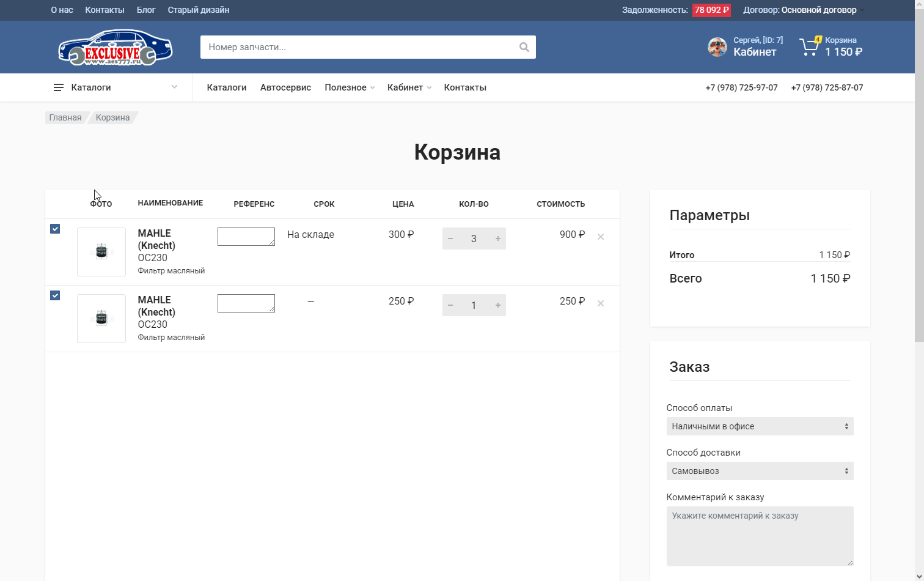
Task: Increase quantity of the 1-piece item
Action: pyautogui.click(x=498, y=305)
